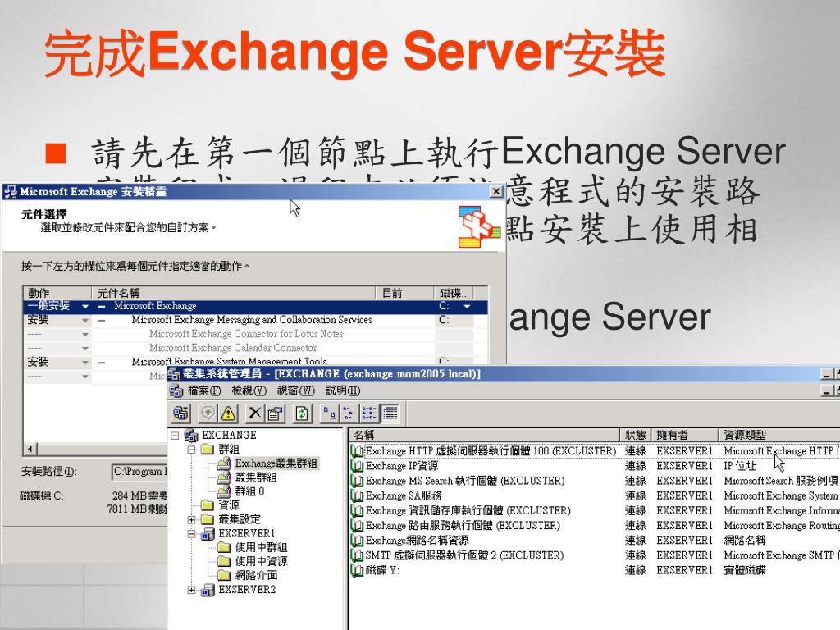This screenshot has height=630, width=840.
Task: Click the 網路名稱 resource type cell
Action: pos(745,541)
